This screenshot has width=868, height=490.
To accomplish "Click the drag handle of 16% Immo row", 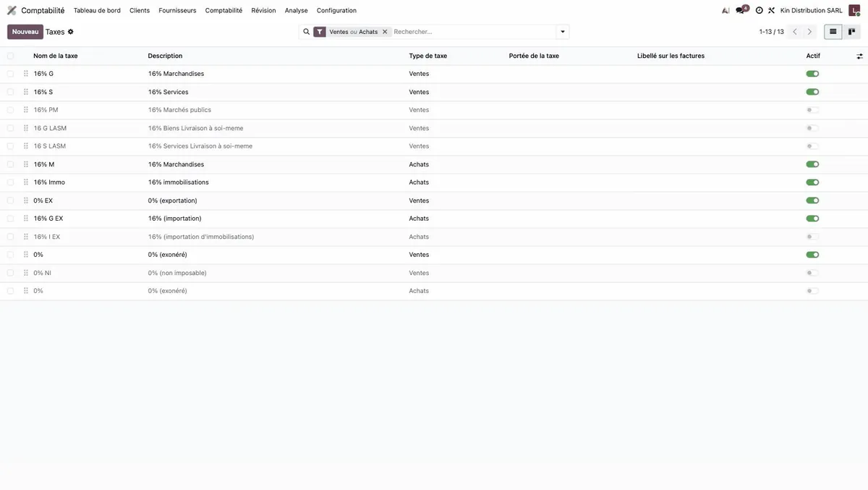I will click(26, 182).
